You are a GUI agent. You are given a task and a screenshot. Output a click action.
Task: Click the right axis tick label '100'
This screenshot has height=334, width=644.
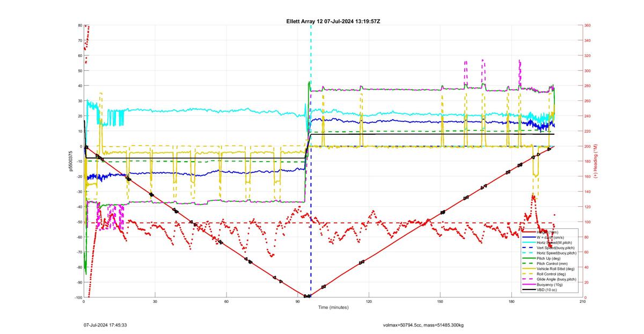588,222
